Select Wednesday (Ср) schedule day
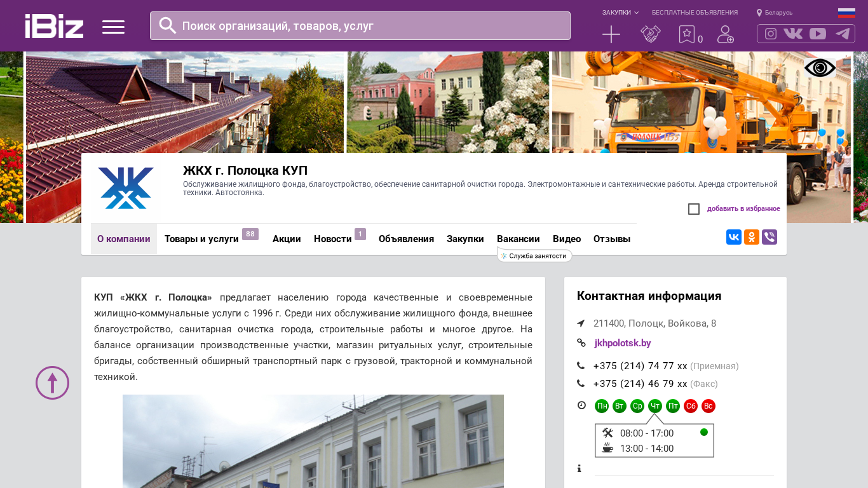This screenshot has width=868, height=488. click(x=637, y=406)
